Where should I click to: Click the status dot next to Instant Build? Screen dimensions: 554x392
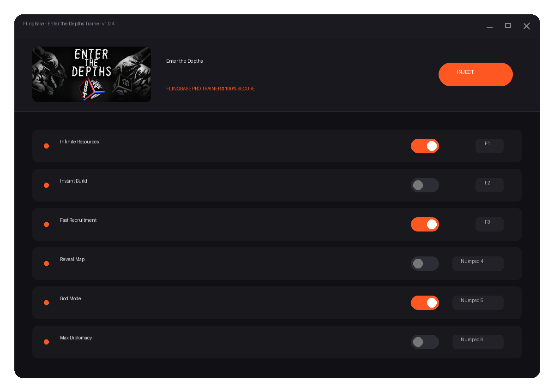(x=46, y=185)
